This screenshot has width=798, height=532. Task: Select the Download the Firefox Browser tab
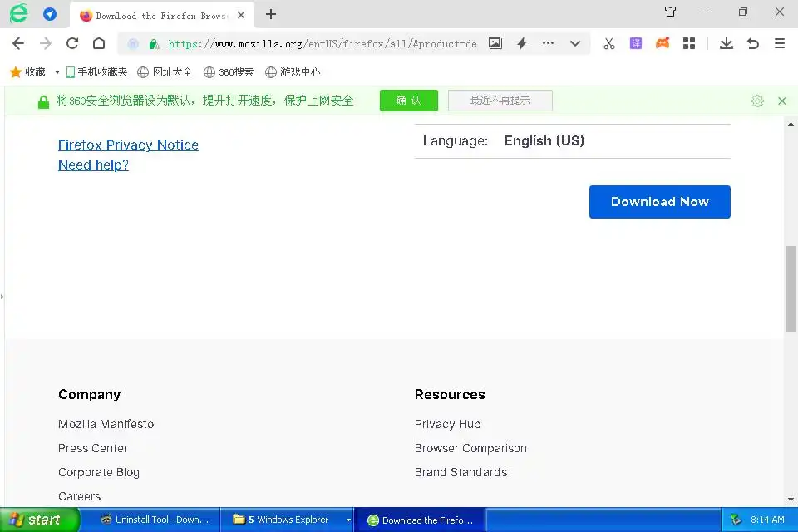pyautogui.click(x=162, y=15)
